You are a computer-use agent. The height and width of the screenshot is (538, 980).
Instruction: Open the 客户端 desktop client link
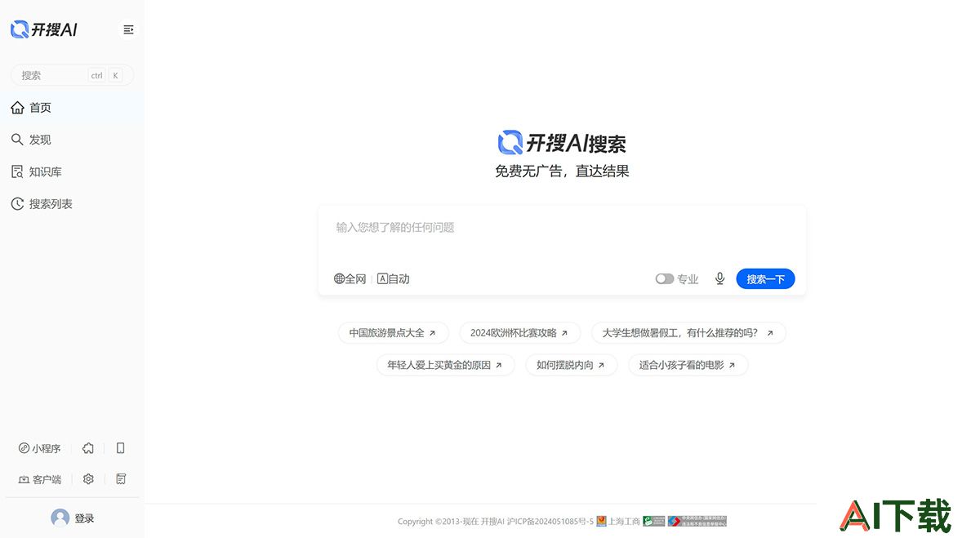40,479
